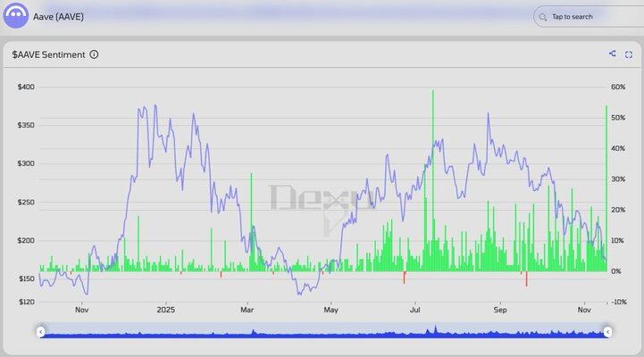Screen dimensions: 644x357
Task: Click the right handle of the range slider
Action: point(607,332)
